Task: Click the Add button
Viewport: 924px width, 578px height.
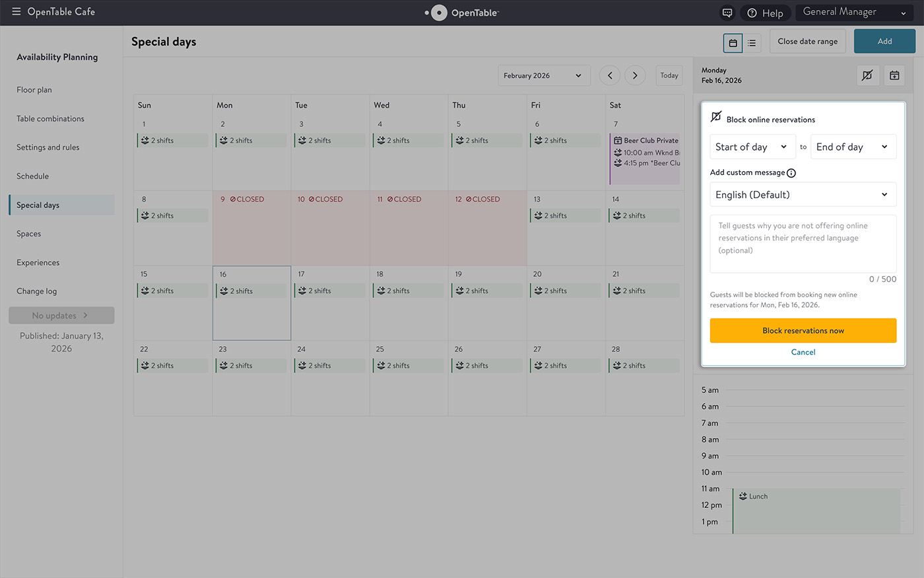Action: pyautogui.click(x=884, y=41)
